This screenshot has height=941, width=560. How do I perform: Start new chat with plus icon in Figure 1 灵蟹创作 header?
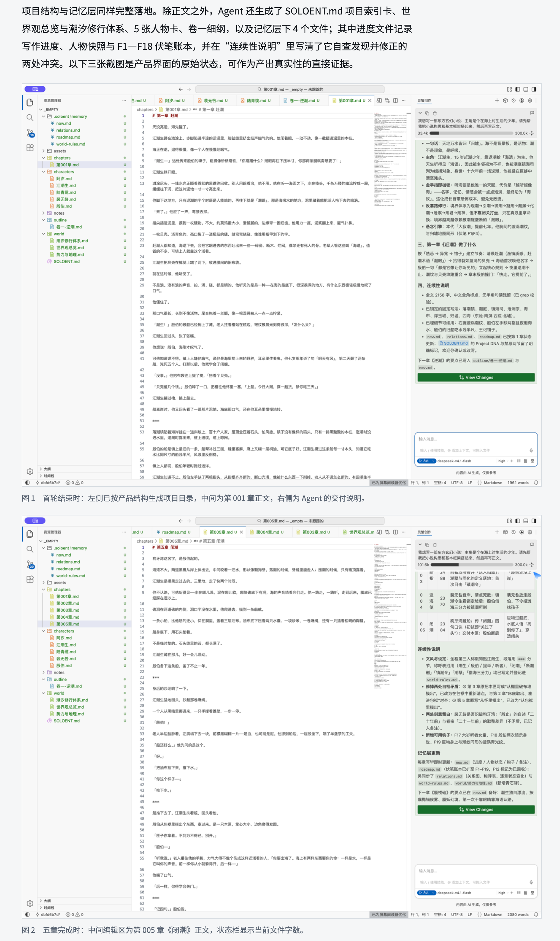click(x=497, y=100)
